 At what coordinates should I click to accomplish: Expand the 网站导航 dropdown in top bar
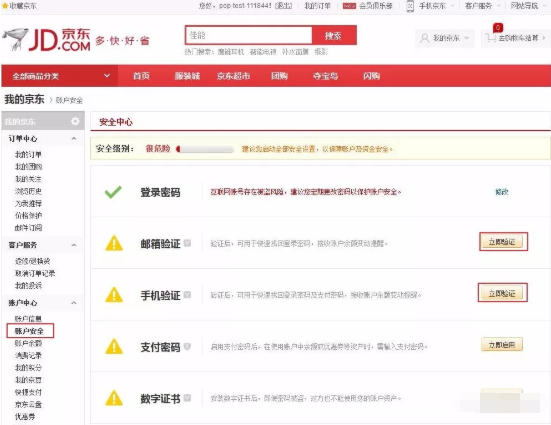(545, 6)
